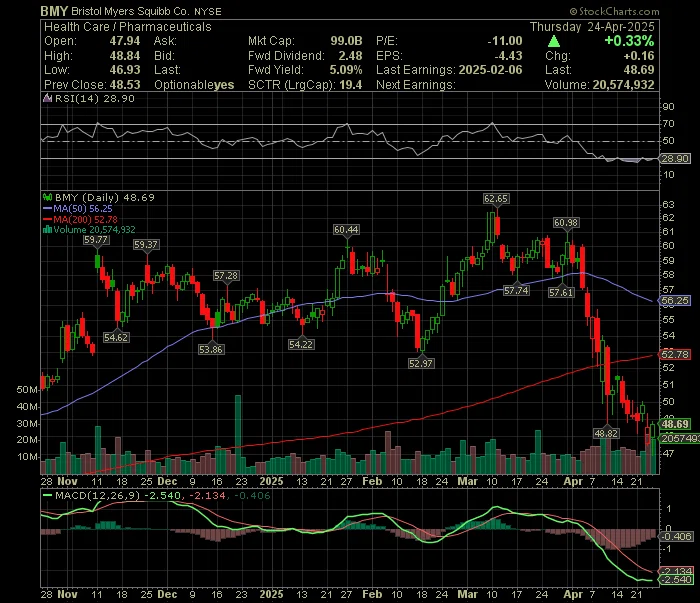Click the Low 46.93 value
This screenshot has height=603, width=700.
[x=125, y=70]
